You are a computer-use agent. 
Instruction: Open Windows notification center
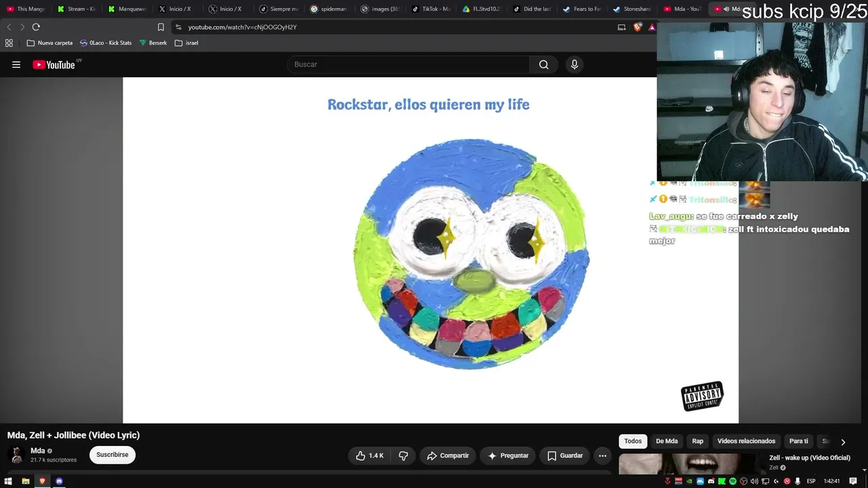pos(853,481)
